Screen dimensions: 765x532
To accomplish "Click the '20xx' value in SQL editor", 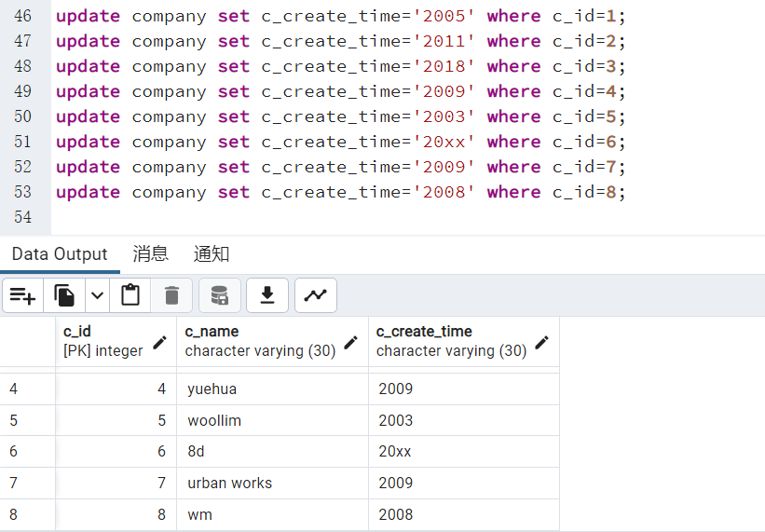I will pyautogui.click(x=444, y=142).
